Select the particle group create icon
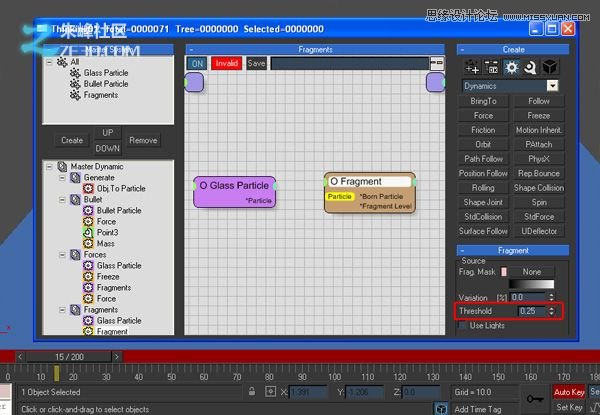The image size is (600, 415). click(x=472, y=67)
